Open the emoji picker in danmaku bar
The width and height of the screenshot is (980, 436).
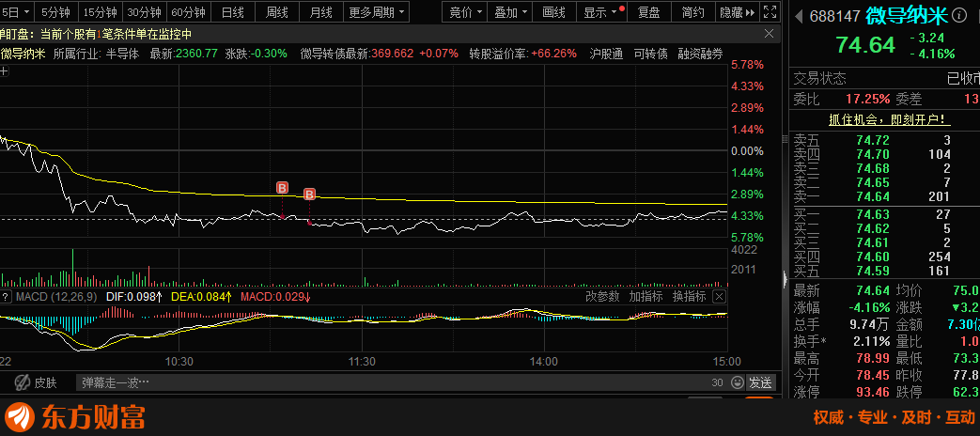[737, 381]
